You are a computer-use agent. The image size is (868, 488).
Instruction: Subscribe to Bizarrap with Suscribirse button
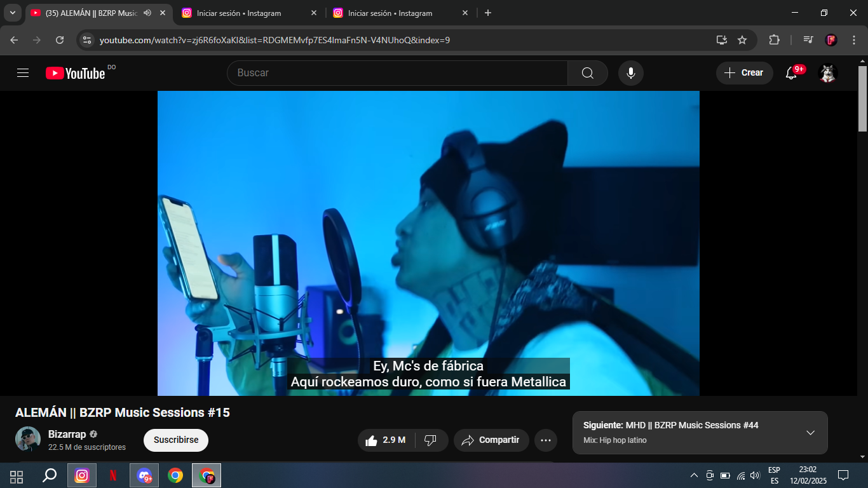[176, 440]
